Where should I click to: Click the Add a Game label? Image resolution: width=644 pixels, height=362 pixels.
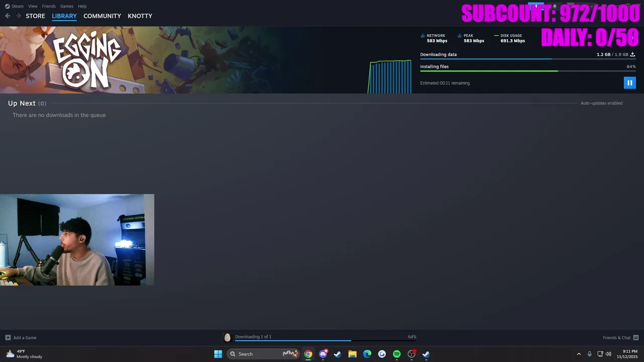[x=25, y=337]
